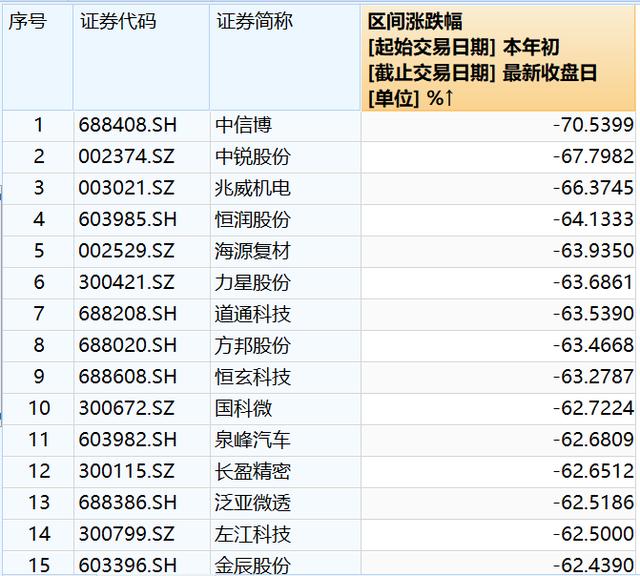Select the 金辰股份 name cell
The width and height of the screenshot is (640, 576).
pos(286,564)
